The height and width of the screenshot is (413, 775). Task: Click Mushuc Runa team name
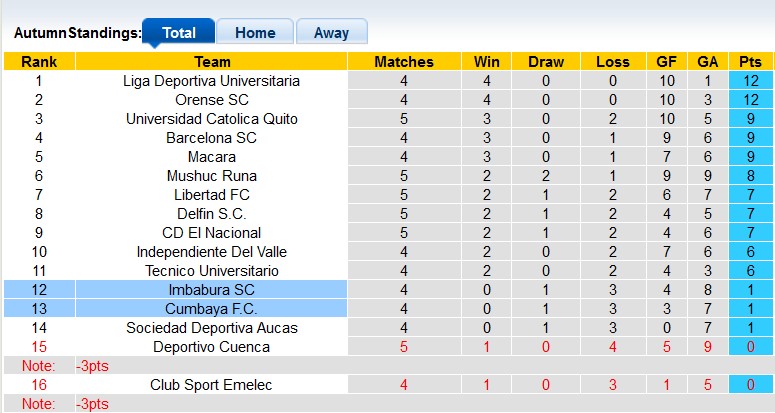pos(212,176)
